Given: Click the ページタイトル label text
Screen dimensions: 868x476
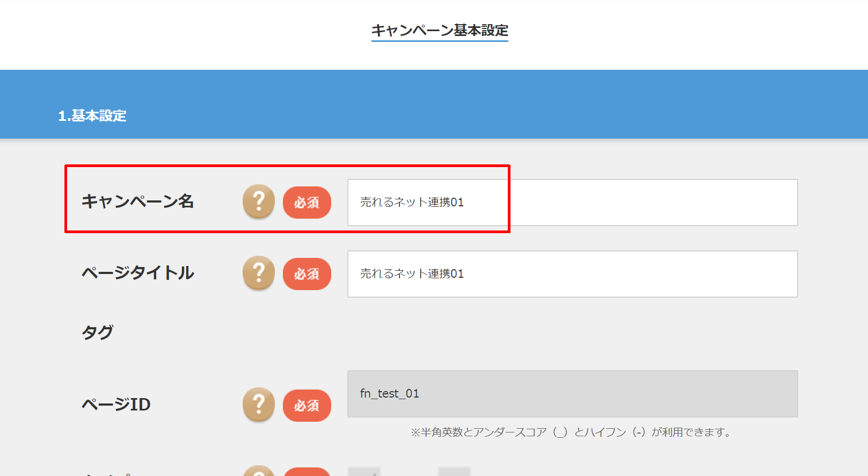Looking at the screenshot, I should [x=137, y=273].
